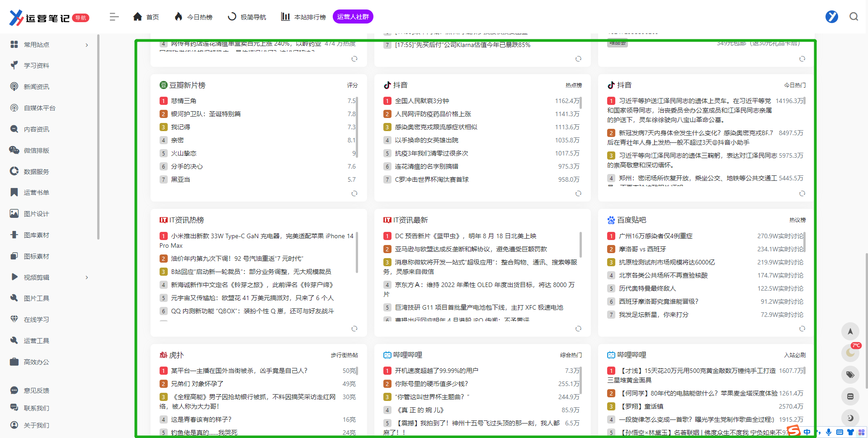Open 内容资讯 sidebar item
This screenshot has height=438, width=868.
click(x=37, y=129)
